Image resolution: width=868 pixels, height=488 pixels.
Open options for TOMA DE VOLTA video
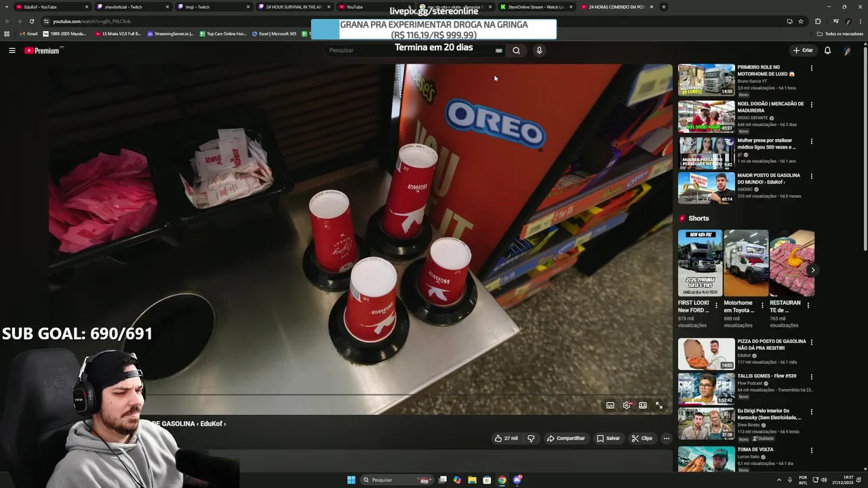pyautogui.click(x=811, y=451)
